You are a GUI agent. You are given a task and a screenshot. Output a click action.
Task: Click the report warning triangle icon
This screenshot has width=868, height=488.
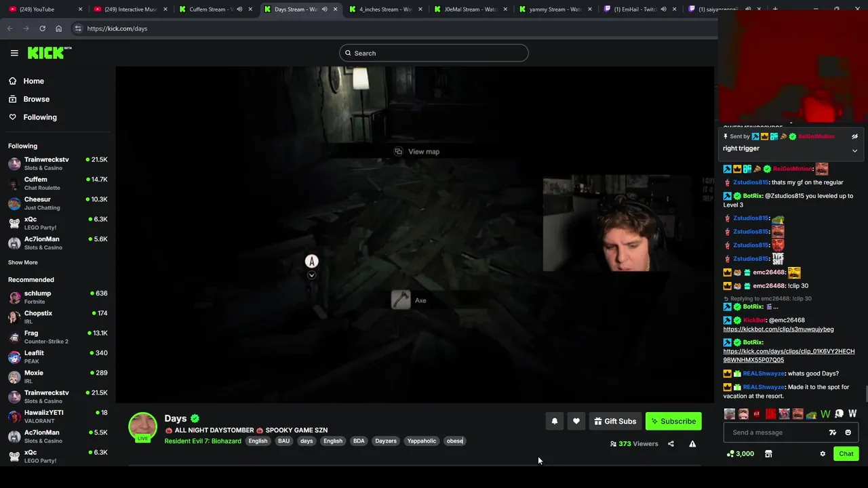(692, 444)
